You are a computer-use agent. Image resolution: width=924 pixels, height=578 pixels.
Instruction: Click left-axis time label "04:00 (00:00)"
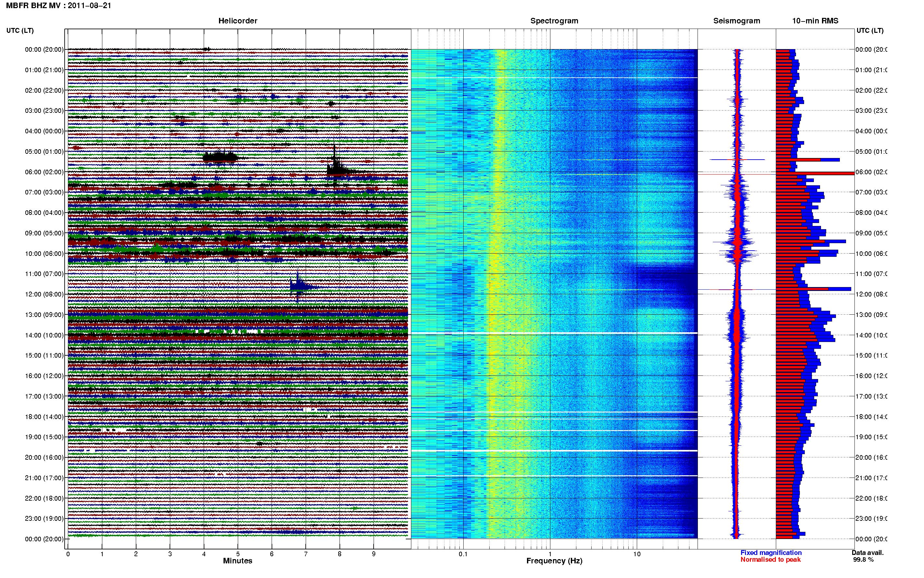point(44,131)
